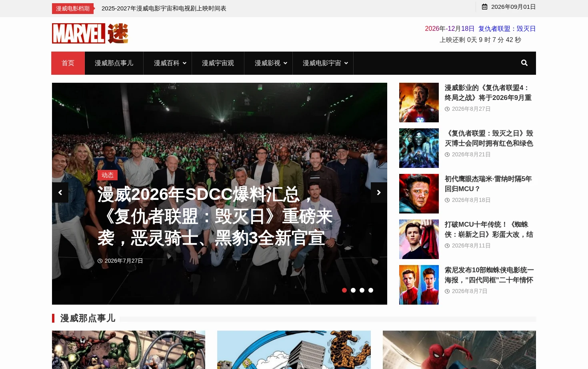Viewport: 588px width, 369px height.
Task: Open the 漫威宇宙观 nav item
Action: point(218,63)
